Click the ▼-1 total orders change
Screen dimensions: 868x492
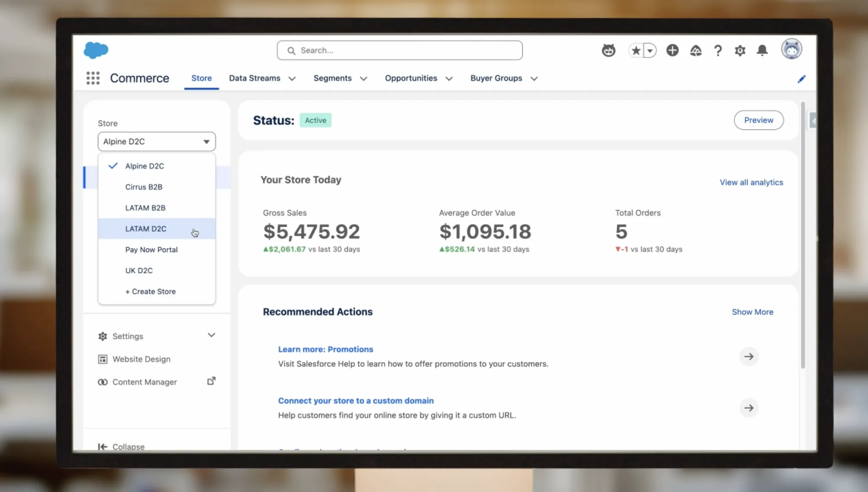622,249
